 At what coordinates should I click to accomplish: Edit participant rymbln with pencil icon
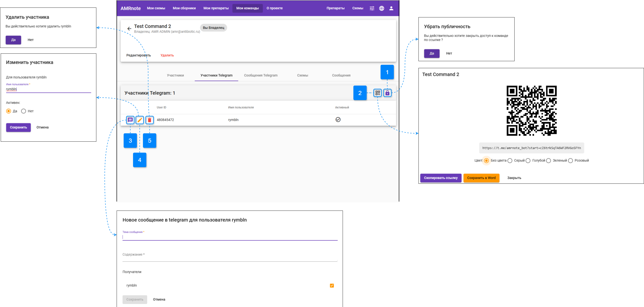click(140, 120)
